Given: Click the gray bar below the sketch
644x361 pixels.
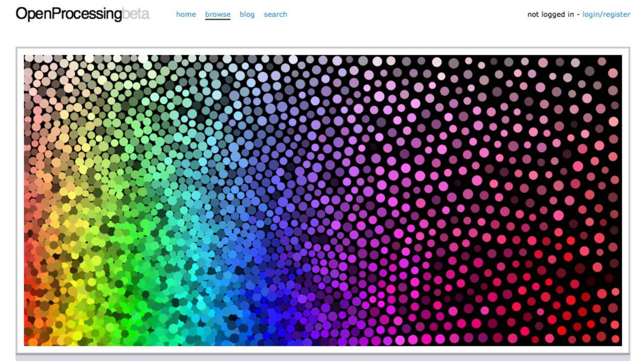Looking at the screenshot, I should 322,358.
